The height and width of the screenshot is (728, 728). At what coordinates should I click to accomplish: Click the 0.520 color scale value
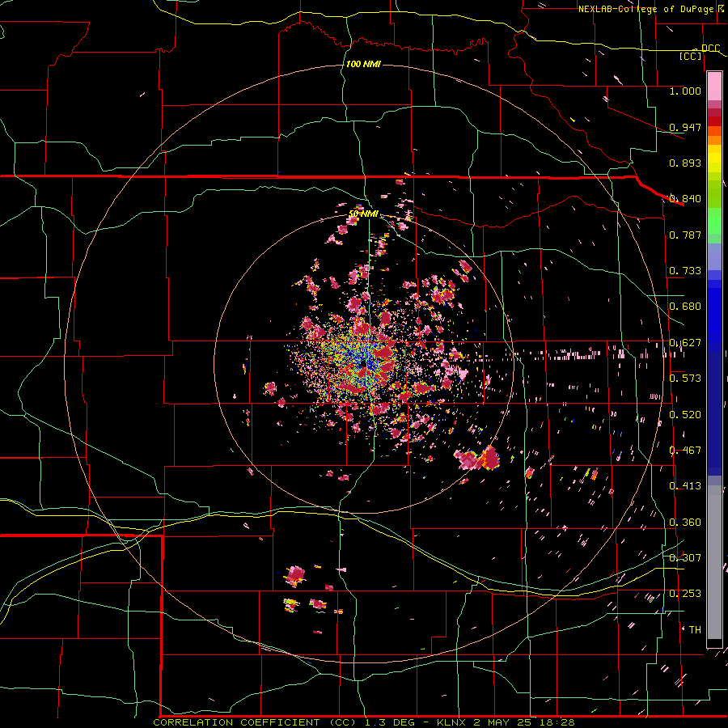pos(685,415)
